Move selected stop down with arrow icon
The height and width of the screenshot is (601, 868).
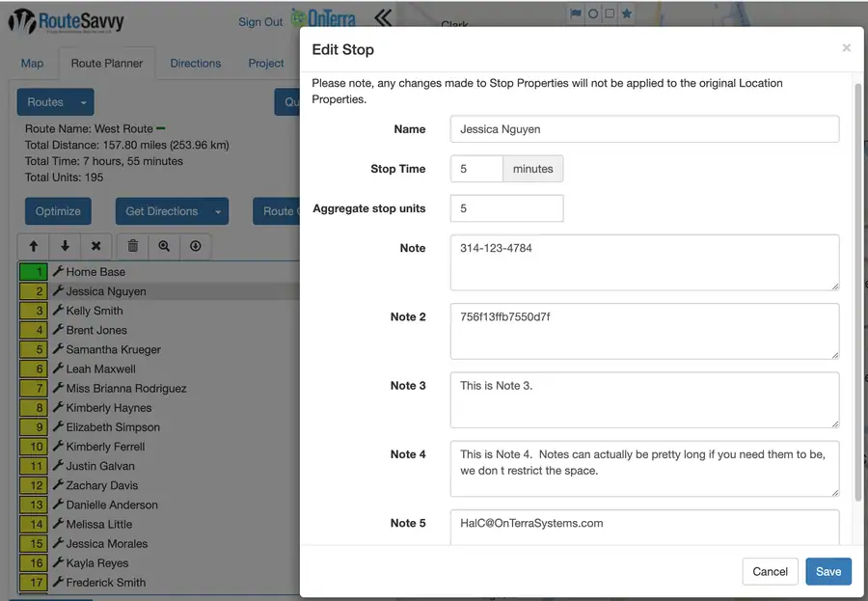pyautogui.click(x=65, y=247)
